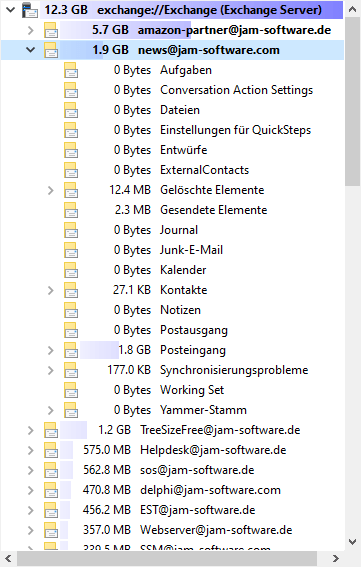Select the Working Set folder name
The width and height of the screenshot is (361, 567).
(x=192, y=390)
